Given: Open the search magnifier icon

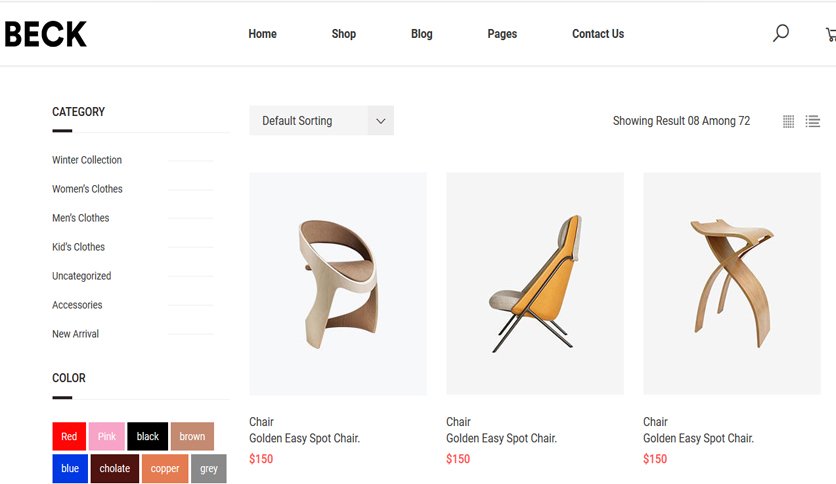Looking at the screenshot, I should coord(781,33).
